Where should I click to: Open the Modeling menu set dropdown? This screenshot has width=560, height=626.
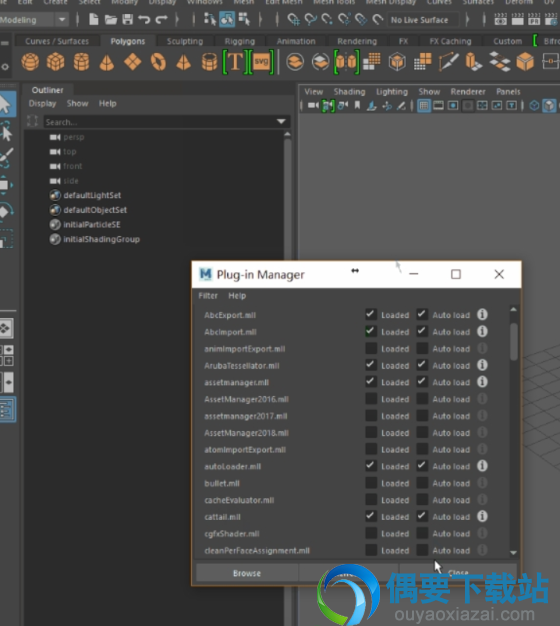(x=62, y=20)
